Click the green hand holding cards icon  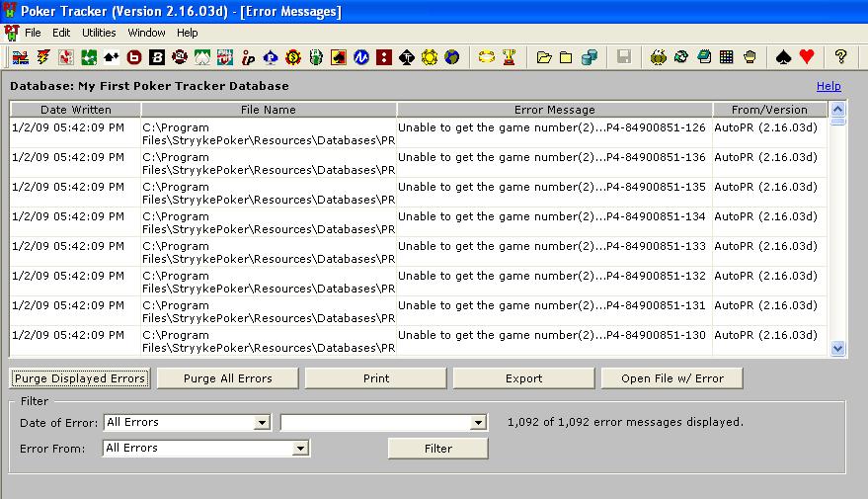[x=316, y=57]
